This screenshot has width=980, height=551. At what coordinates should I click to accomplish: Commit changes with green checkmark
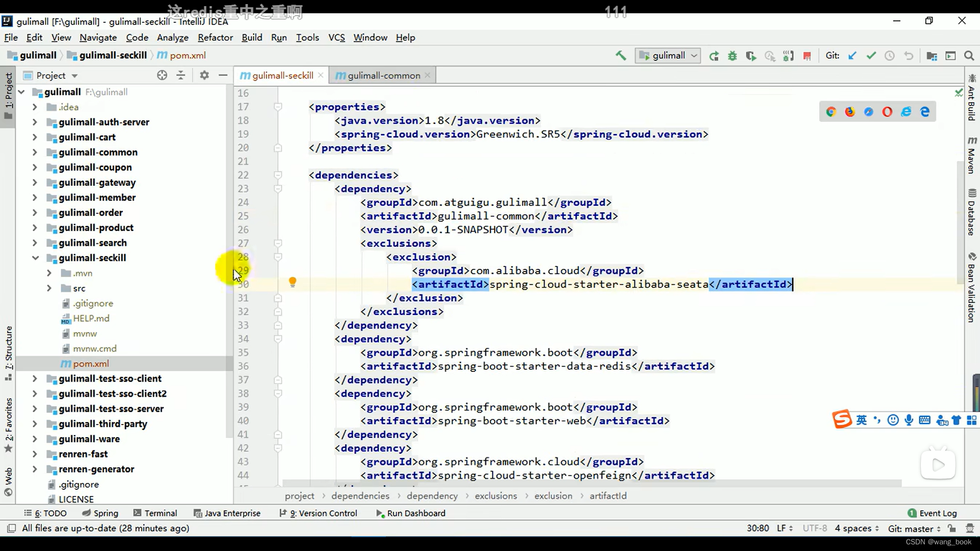pyautogui.click(x=871, y=56)
